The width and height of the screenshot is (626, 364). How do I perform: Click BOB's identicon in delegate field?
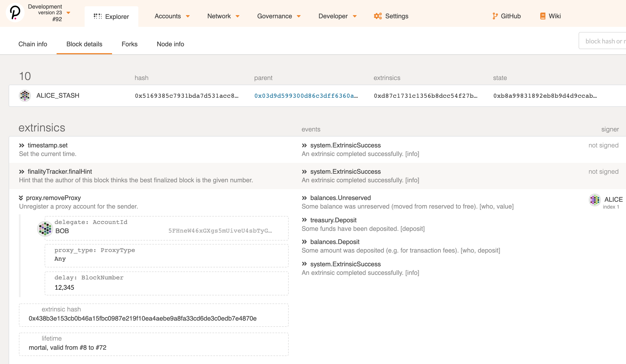(45, 229)
